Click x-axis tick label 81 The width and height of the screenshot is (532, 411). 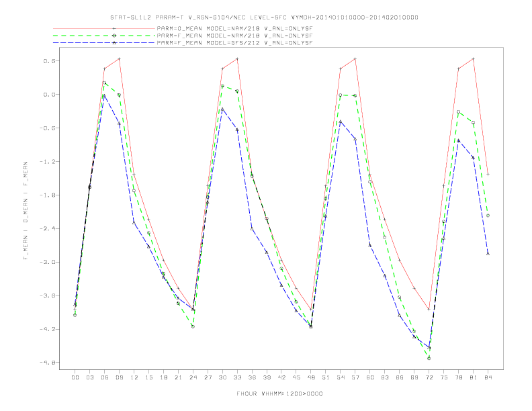point(474,377)
